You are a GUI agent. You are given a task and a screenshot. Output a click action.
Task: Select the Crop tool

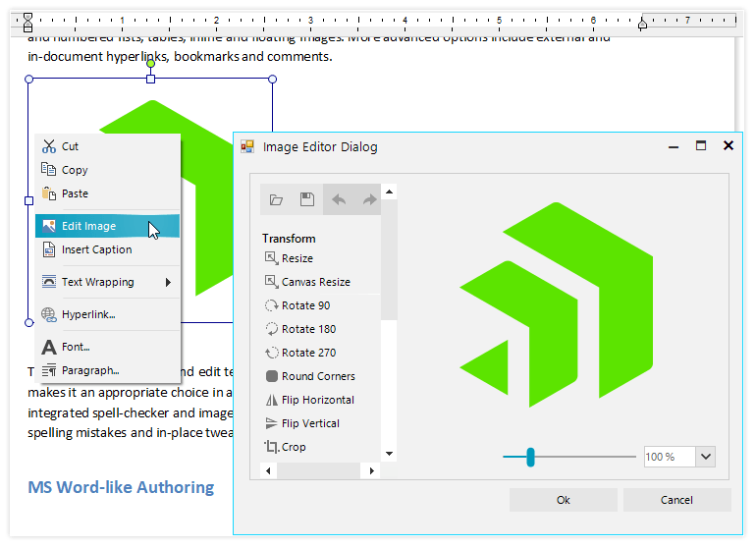(285, 447)
